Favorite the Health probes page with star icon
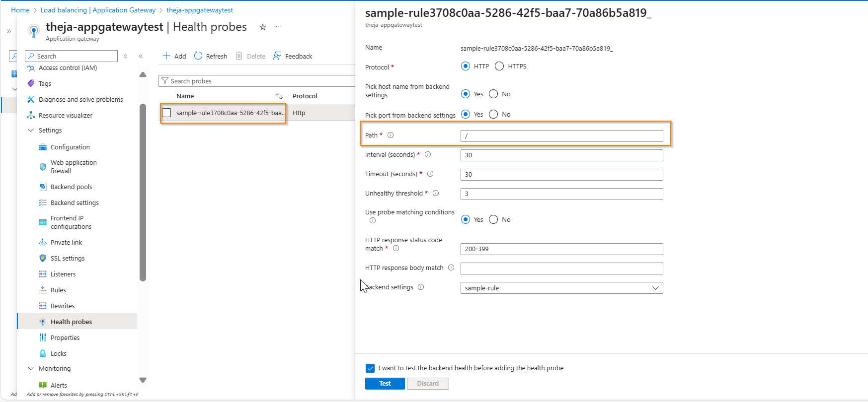The width and height of the screenshot is (868, 402). point(263,27)
